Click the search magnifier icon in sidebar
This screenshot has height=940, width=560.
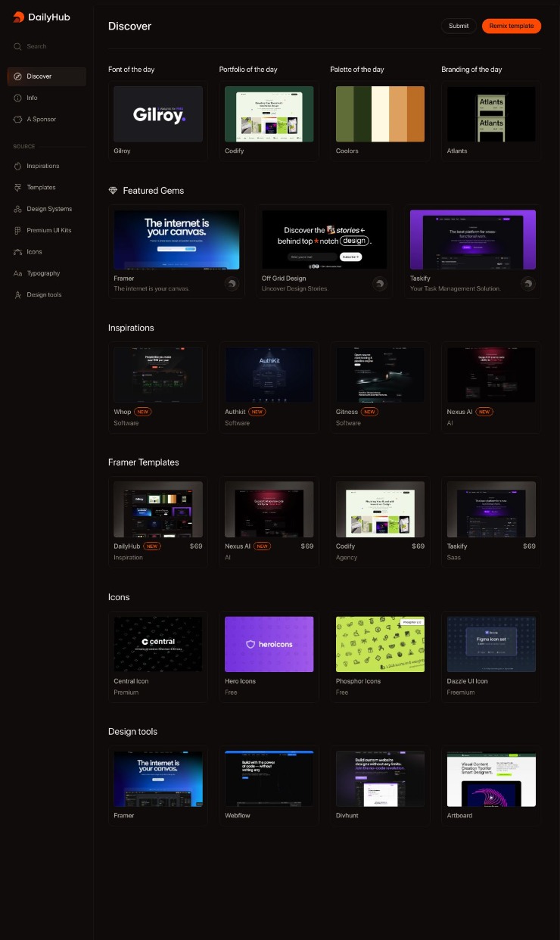pyautogui.click(x=17, y=46)
